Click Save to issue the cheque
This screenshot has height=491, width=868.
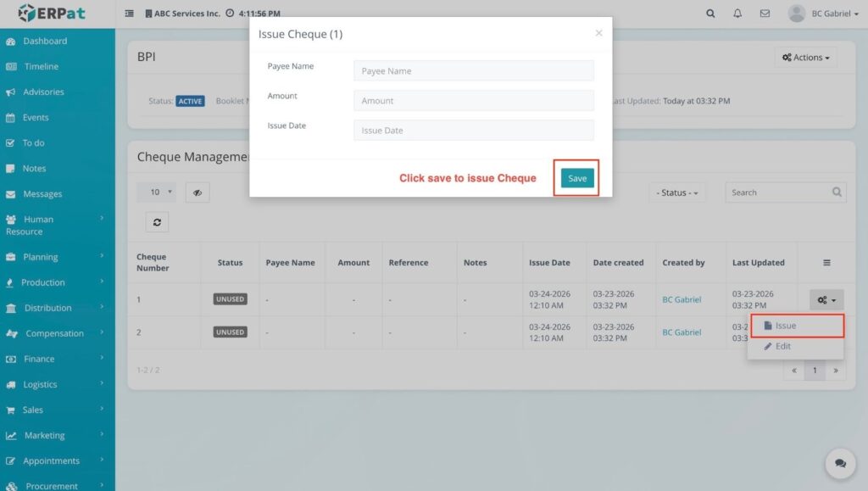576,178
